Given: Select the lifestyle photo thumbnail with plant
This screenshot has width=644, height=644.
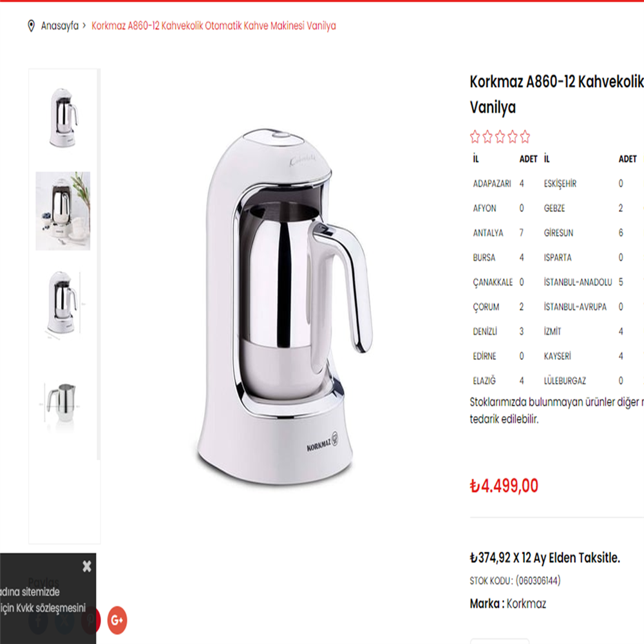Looking at the screenshot, I should (63, 211).
